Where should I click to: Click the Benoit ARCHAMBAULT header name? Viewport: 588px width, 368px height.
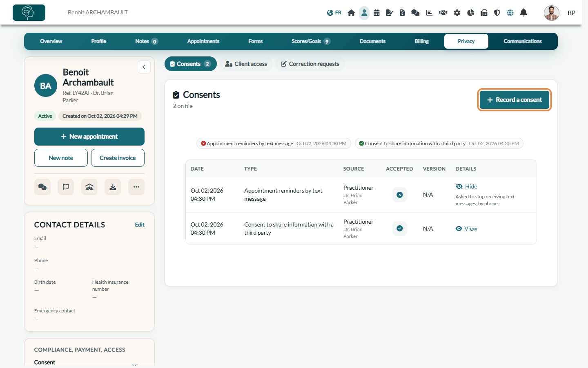(98, 12)
